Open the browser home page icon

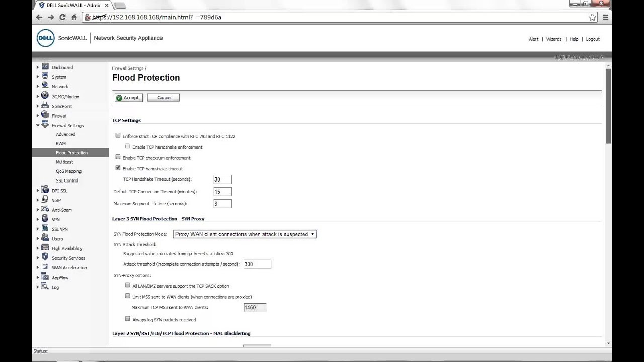(x=74, y=17)
